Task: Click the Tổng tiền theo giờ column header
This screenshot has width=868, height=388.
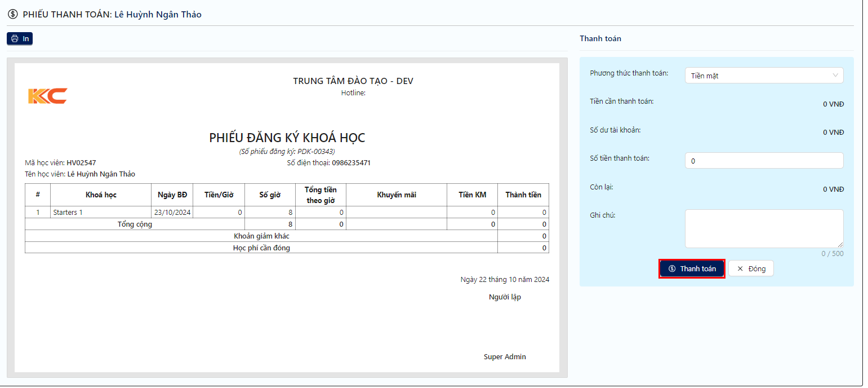Action: pos(321,195)
